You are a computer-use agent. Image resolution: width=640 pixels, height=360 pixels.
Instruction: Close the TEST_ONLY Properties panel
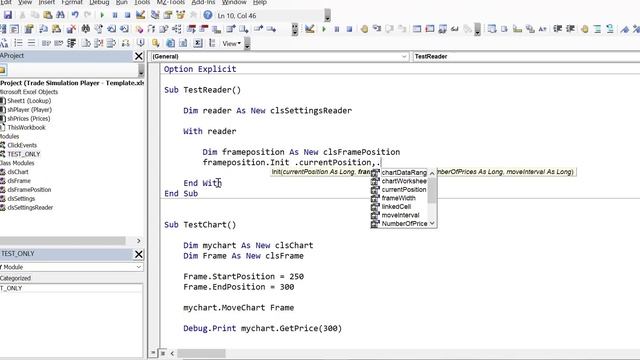(139, 254)
